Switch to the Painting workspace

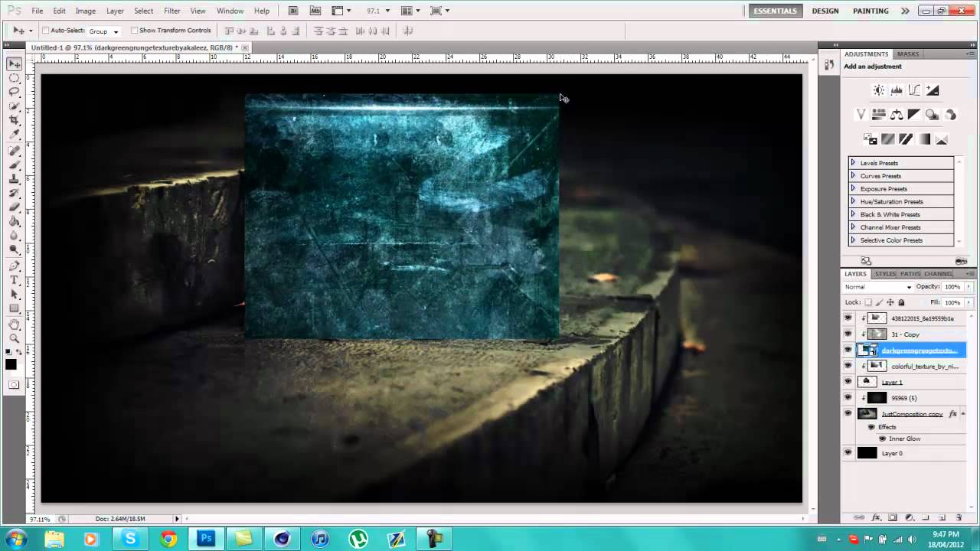871,11
